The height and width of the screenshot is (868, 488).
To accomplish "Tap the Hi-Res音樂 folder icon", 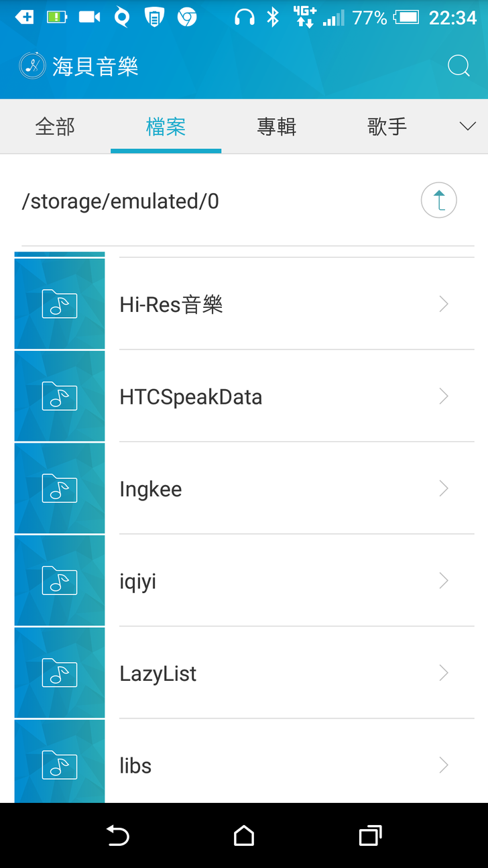I will click(60, 304).
